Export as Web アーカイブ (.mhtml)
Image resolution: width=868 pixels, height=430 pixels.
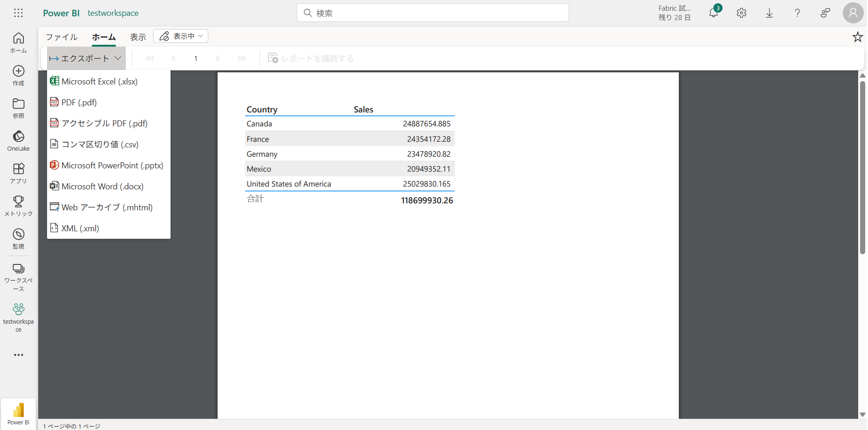coord(109,207)
